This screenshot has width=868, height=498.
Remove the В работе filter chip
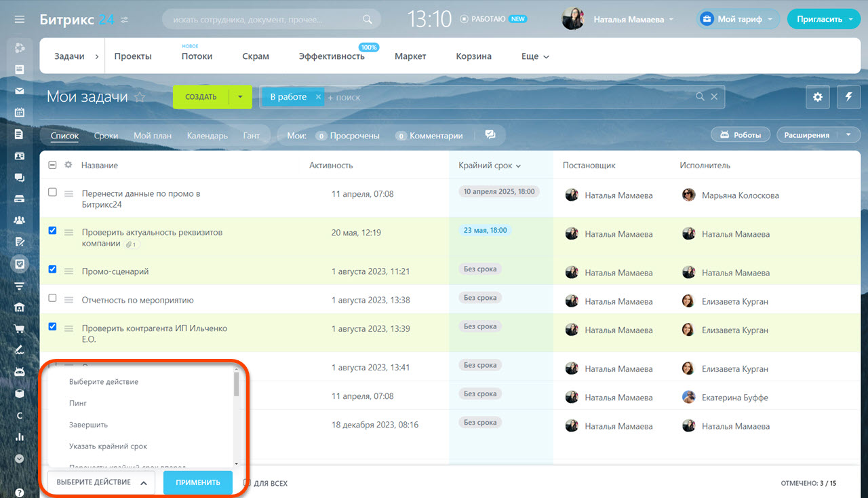[x=318, y=97]
